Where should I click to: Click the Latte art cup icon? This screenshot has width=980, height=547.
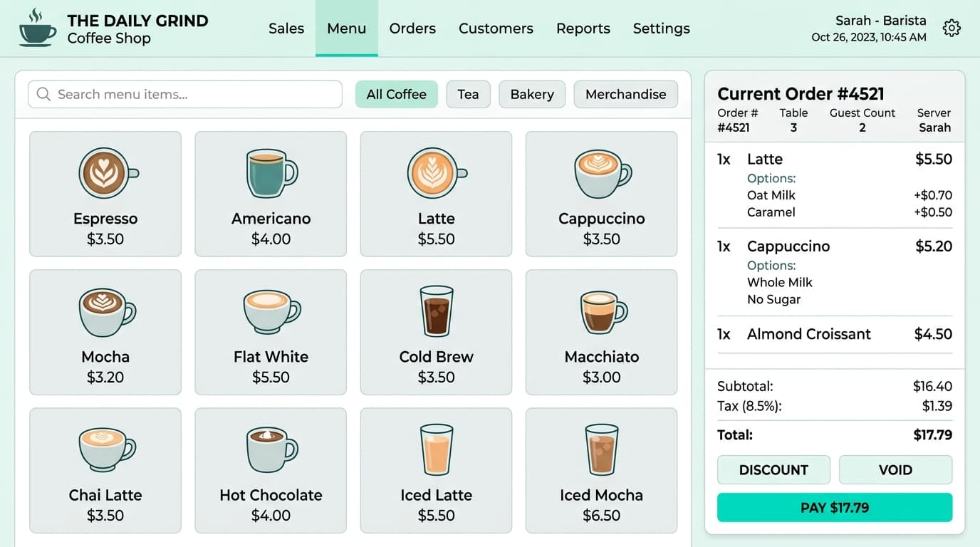click(437, 173)
